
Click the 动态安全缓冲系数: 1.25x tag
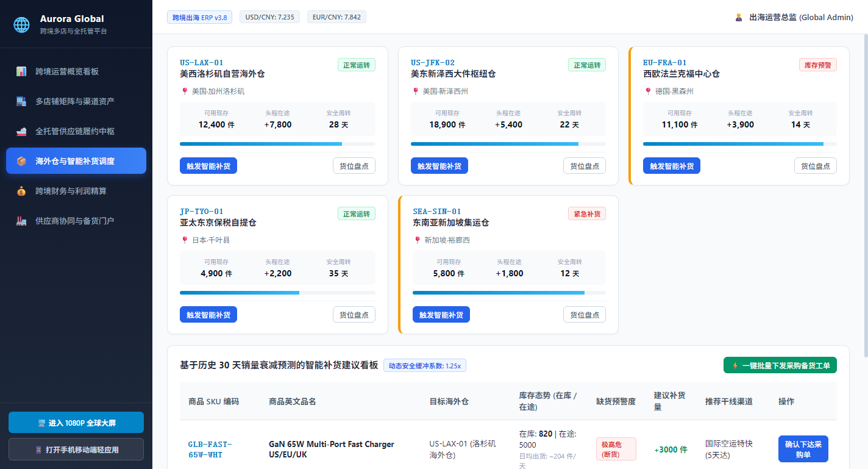[425, 365]
